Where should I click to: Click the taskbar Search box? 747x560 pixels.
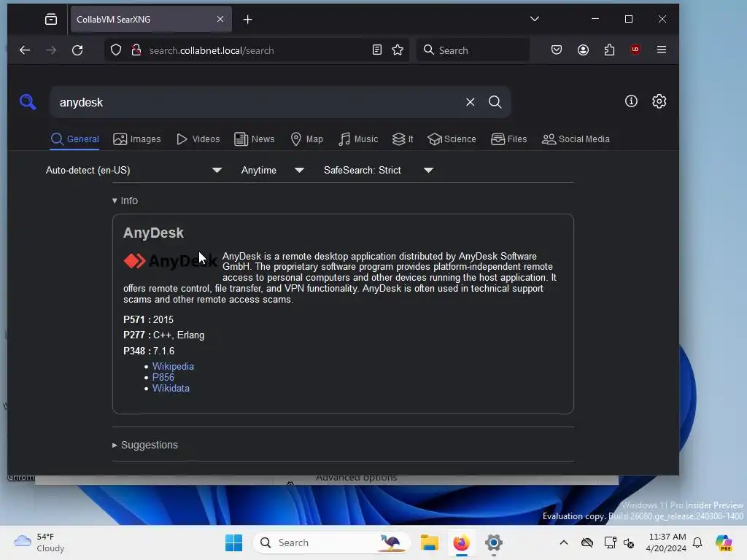(332, 542)
